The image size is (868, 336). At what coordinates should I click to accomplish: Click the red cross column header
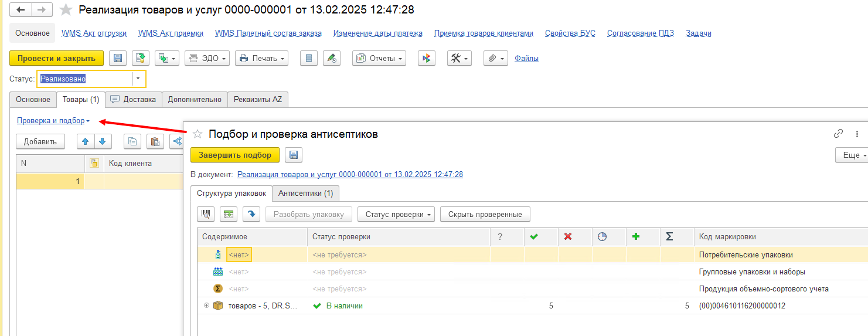[x=567, y=237]
